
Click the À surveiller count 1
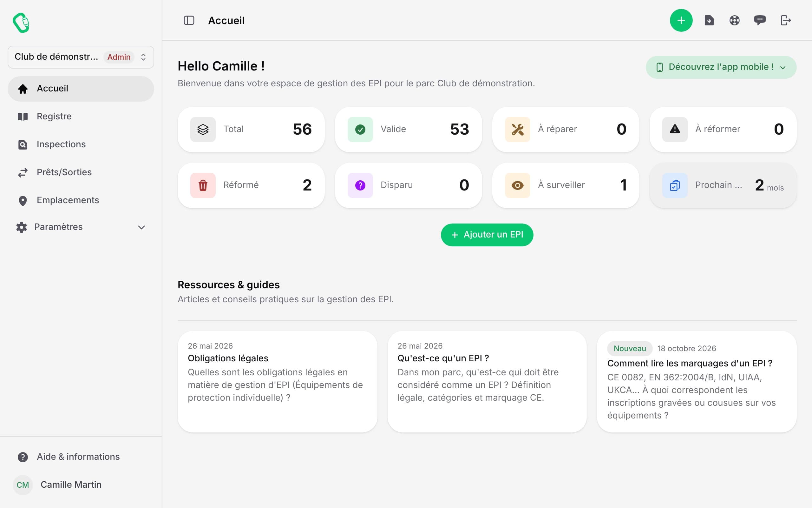click(623, 185)
